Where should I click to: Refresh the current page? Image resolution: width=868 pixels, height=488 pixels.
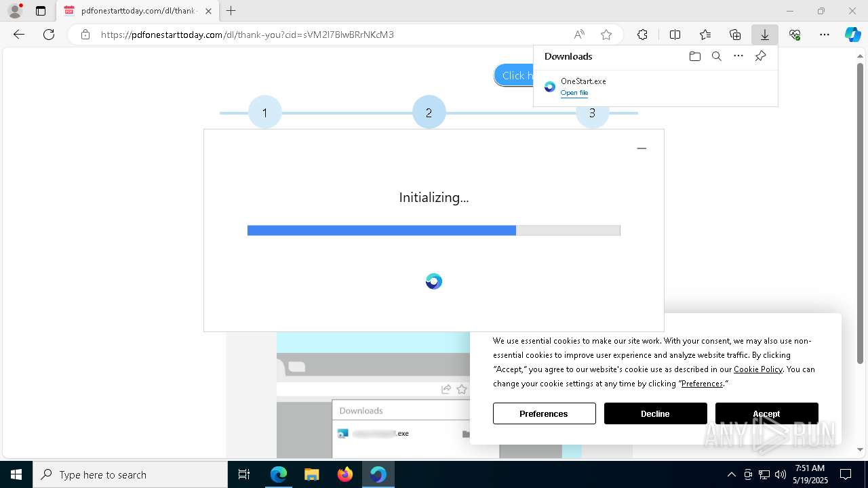click(x=49, y=35)
